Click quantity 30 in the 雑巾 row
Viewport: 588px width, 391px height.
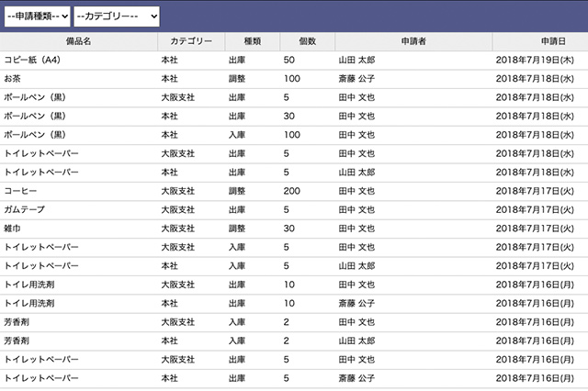289,229
